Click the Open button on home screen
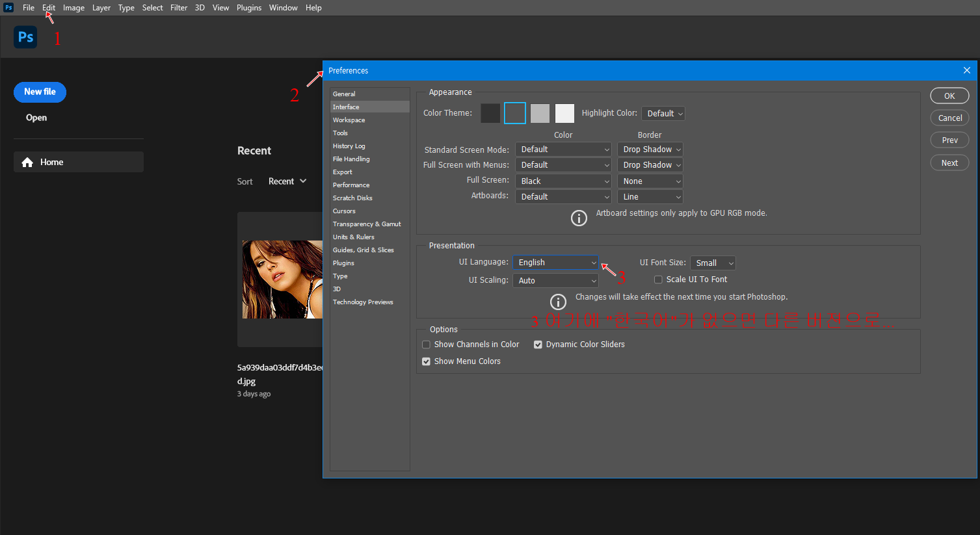 click(36, 118)
